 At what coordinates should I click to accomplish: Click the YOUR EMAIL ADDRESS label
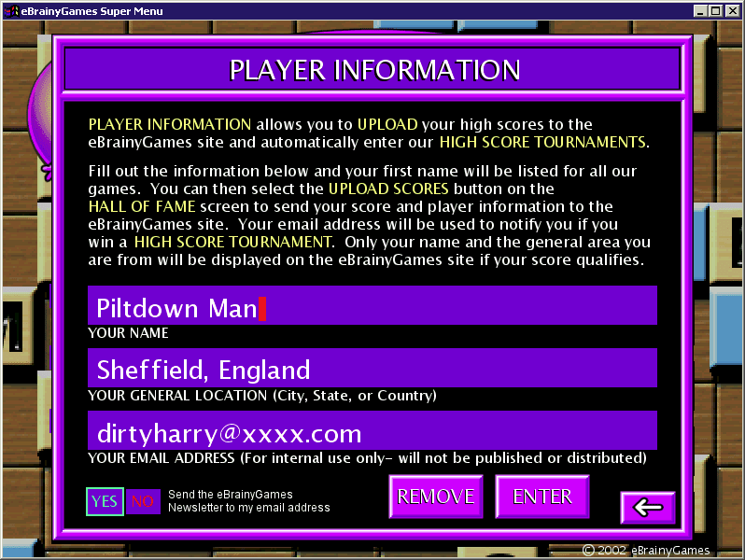coord(367,458)
